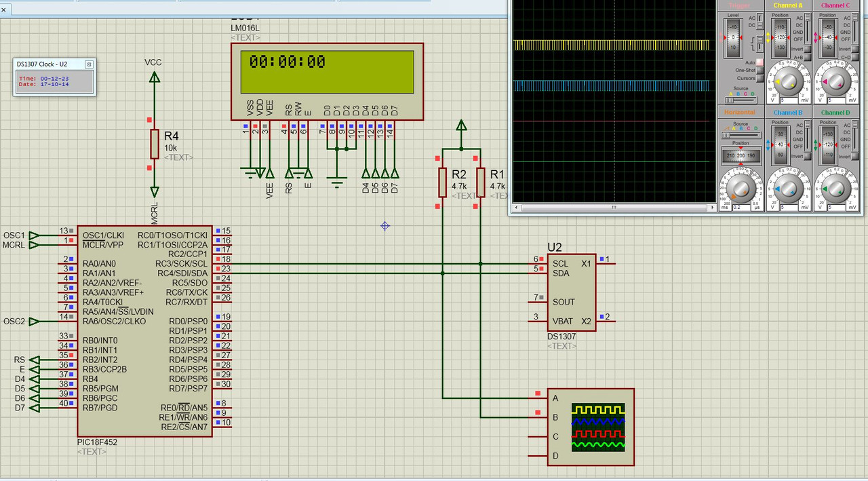This screenshot has width=868, height=481.
Task: Toggle One-Shot trigger mode
Action: point(759,71)
